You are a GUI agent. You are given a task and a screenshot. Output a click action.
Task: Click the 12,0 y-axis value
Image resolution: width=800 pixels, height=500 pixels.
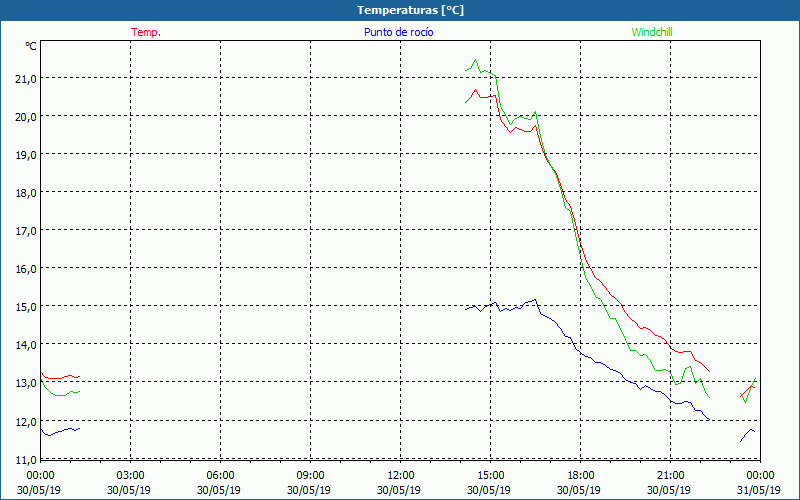tap(26, 421)
